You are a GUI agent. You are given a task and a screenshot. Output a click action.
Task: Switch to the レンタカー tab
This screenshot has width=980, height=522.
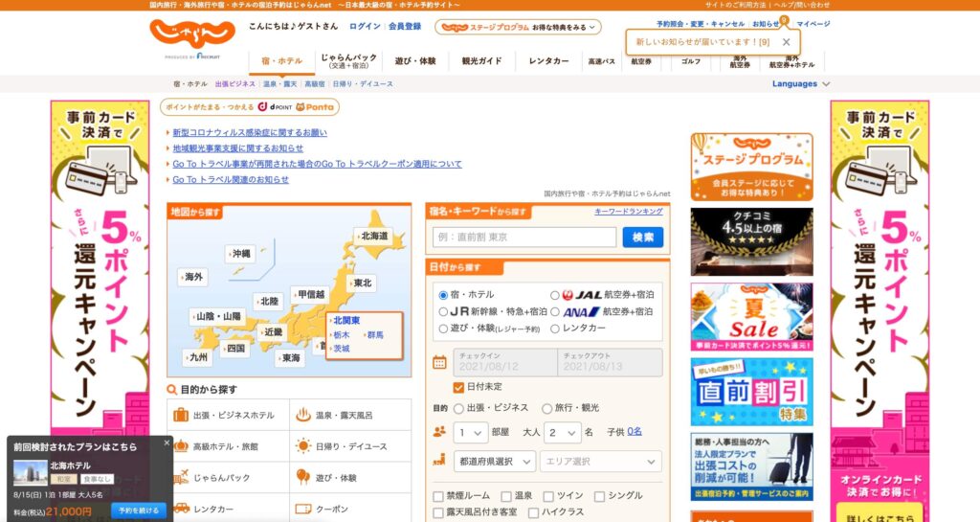(548, 60)
